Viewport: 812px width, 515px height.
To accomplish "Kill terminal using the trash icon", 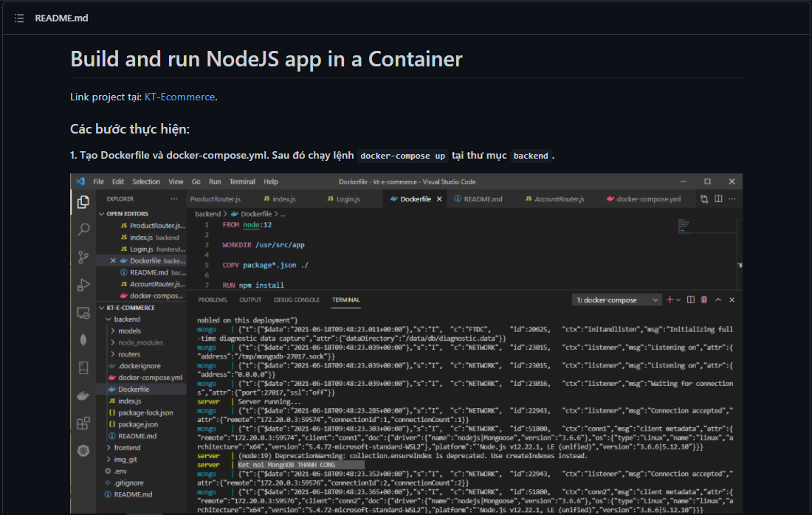I will click(703, 300).
